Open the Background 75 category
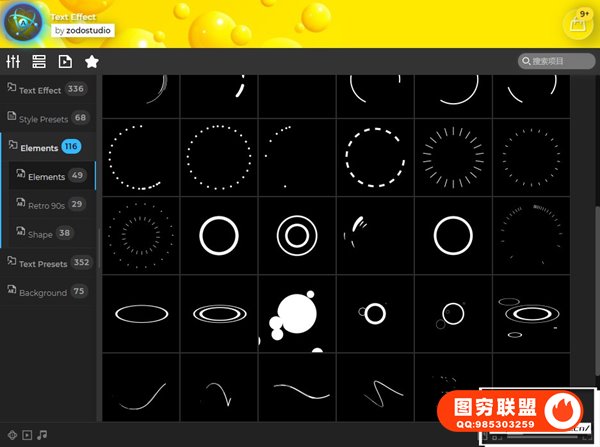 (48, 292)
